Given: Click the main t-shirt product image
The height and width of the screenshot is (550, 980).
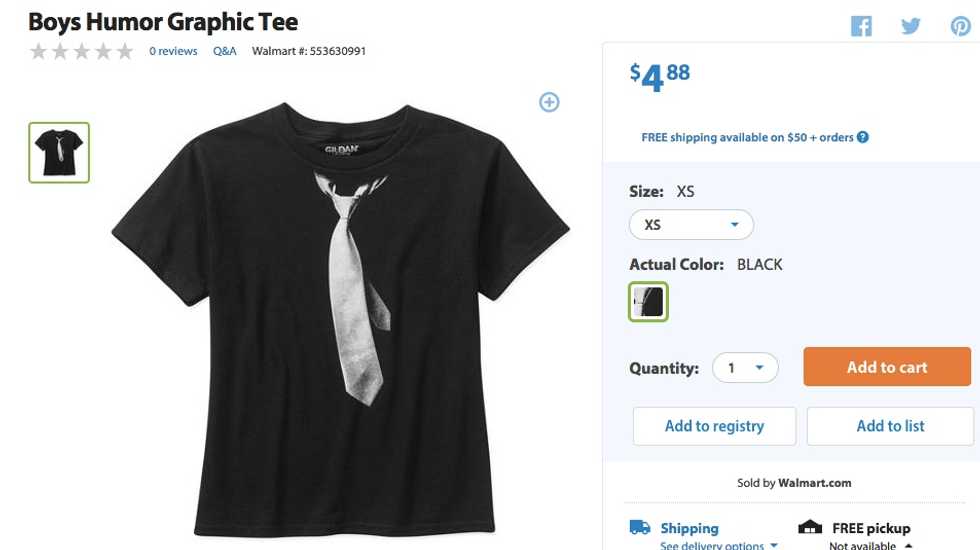Looking at the screenshot, I should [x=340, y=320].
